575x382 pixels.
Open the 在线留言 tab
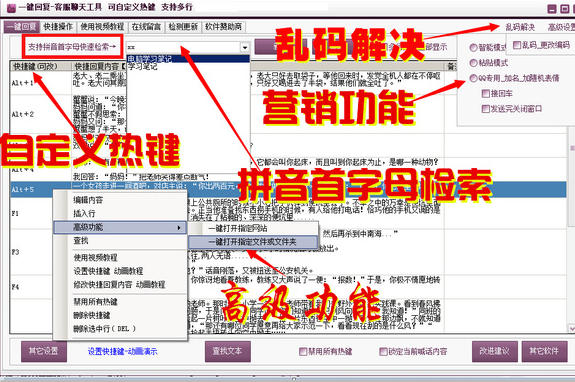point(146,27)
